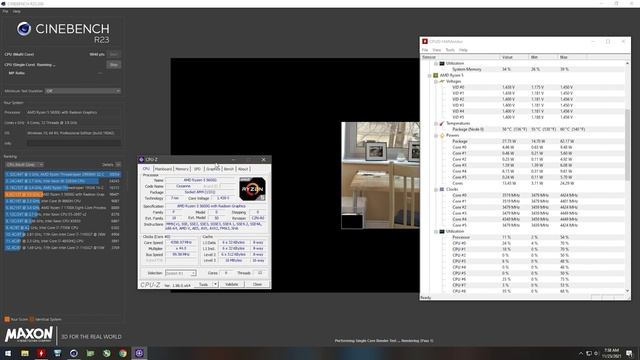Click the HWMonitor vertical scrollbar
The image size is (640, 360).
(x=627, y=176)
